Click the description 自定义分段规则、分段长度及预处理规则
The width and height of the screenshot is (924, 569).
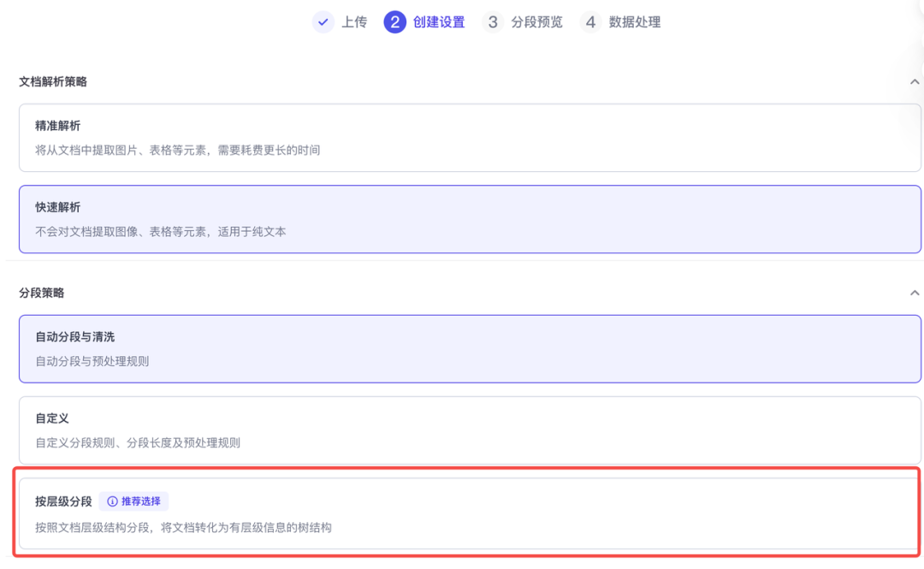pyautogui.click(x=137, y=443)
